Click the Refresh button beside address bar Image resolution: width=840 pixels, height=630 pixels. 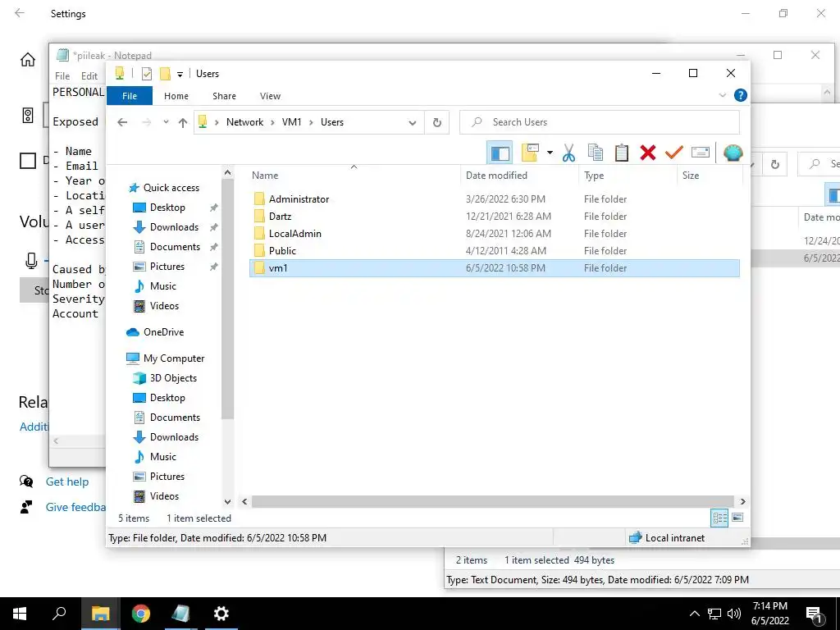436,122
